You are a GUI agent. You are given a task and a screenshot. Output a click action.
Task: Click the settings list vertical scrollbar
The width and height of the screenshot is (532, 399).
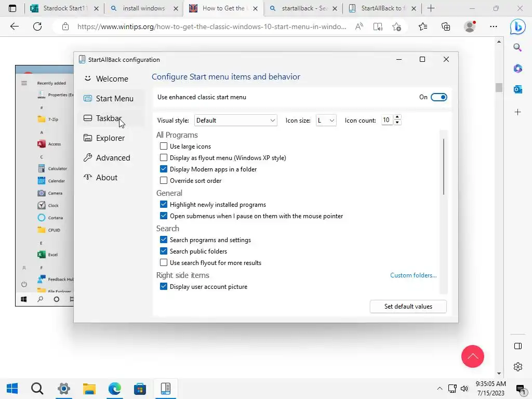[444, 166]
